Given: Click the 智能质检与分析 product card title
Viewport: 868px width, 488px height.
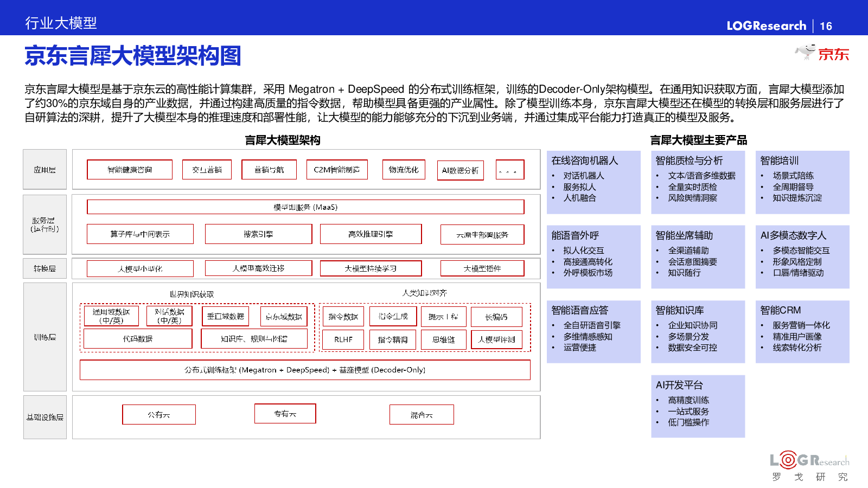Looking at the screenshot, I should tap(689, 160).
